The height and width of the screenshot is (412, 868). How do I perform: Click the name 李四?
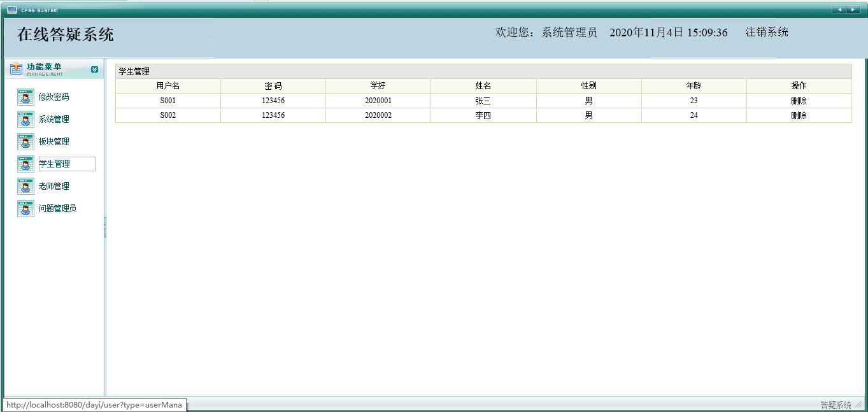(483, 115)
